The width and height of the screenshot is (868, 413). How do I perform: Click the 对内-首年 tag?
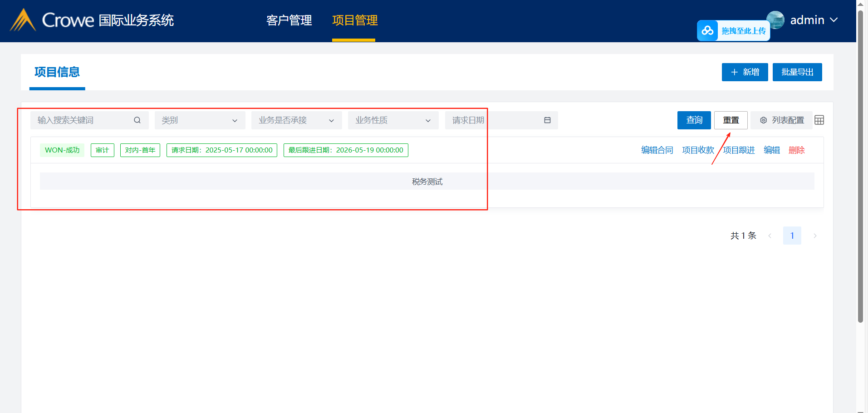click(x=140, y=150)
